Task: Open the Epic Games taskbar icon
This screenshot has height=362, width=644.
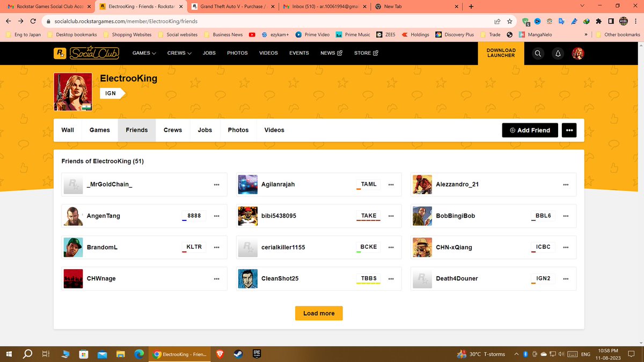Action: (x=257, y=354)
